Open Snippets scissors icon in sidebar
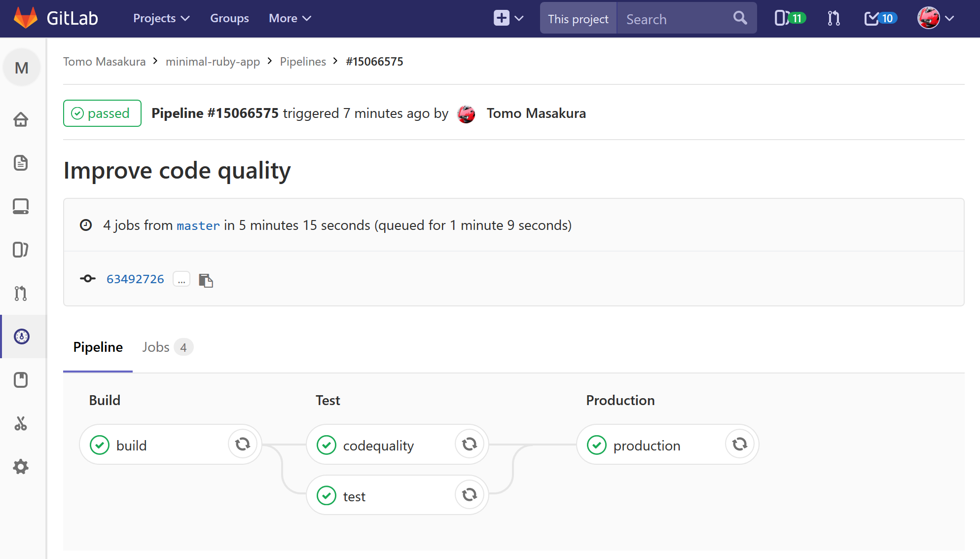 click(21, 423)
